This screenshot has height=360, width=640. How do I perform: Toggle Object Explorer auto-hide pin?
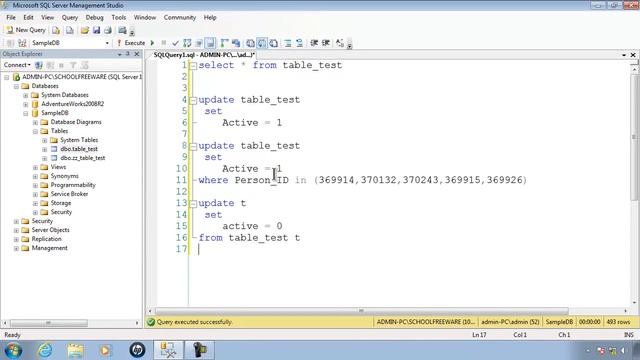click(128, 54)
